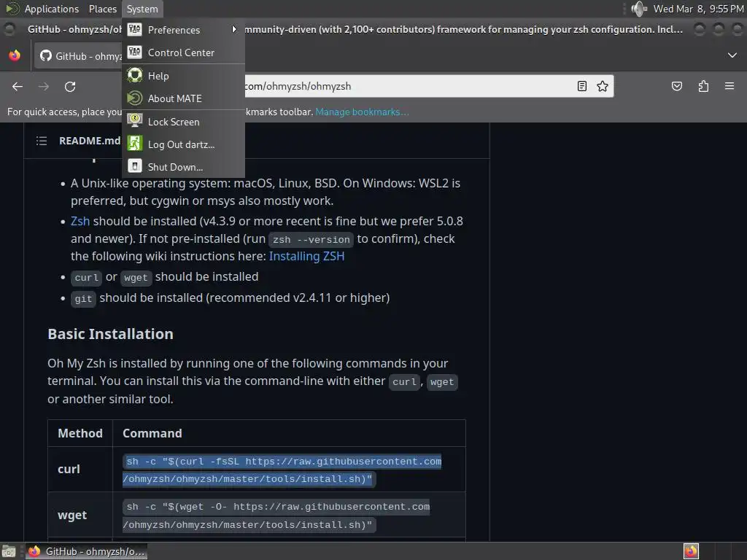Open the Applications menu
This screenshot has height=560, width=747.
pos(52,9)
